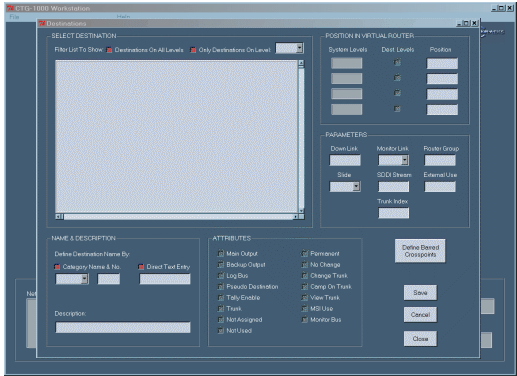Click the third Position input field
The image size is (517, 376).
pos(442,94)
